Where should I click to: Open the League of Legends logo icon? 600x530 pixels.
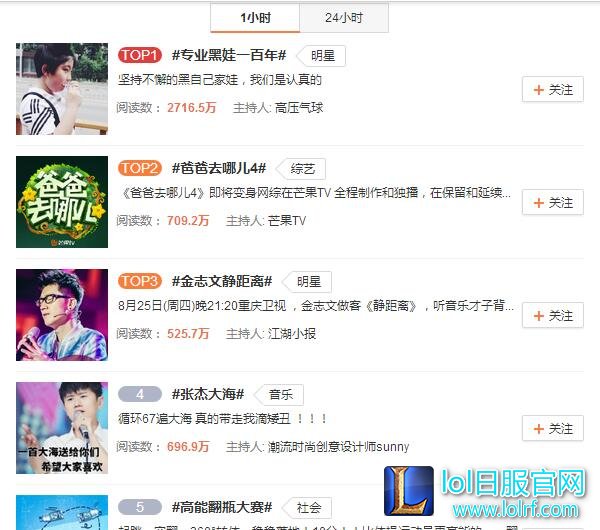[409, 491]
